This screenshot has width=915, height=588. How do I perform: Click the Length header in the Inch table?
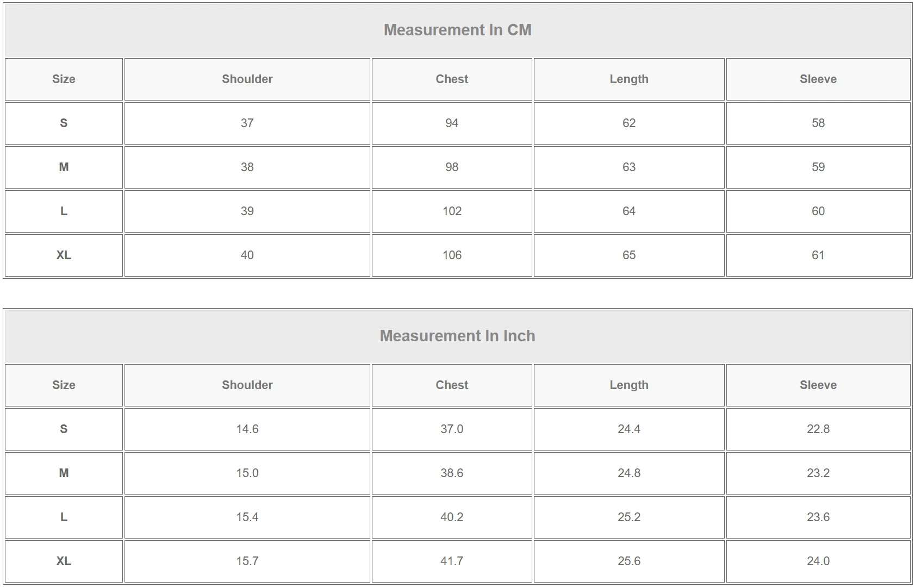[628, 385]
